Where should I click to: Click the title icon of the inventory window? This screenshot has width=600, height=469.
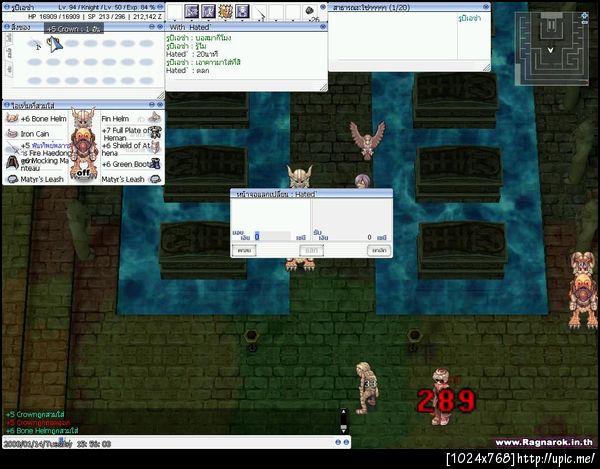tap(7, 27)
